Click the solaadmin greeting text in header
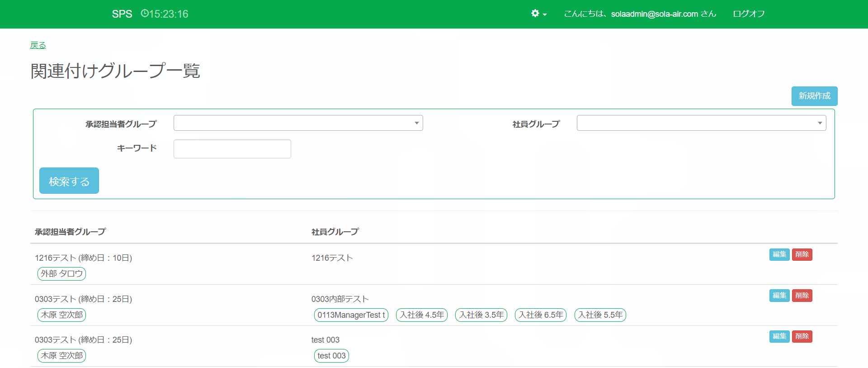Image resolution: width=868 pixels, height=368 pixels. pos(640,14)
